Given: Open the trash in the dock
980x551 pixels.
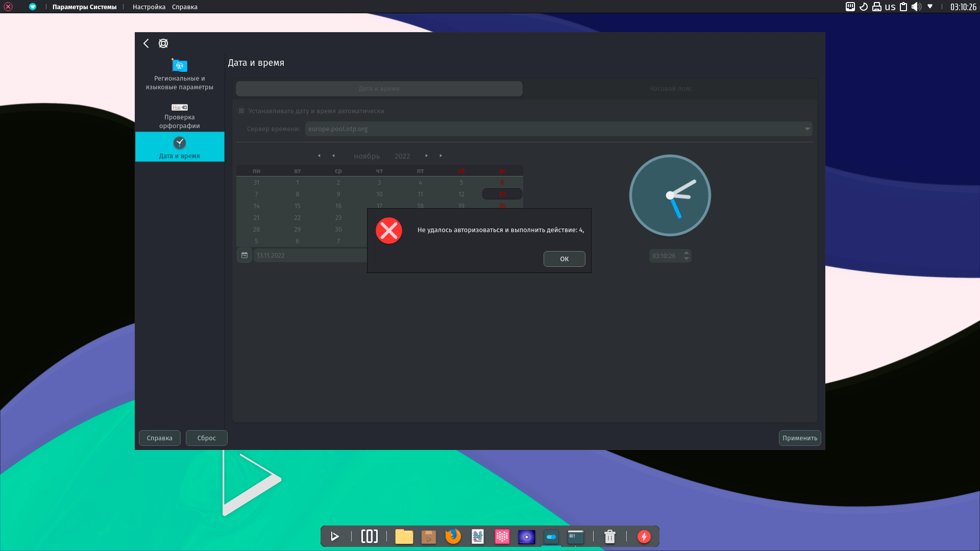Looking at the screenshot, I should pyautogui.click(x=609, y=536).
